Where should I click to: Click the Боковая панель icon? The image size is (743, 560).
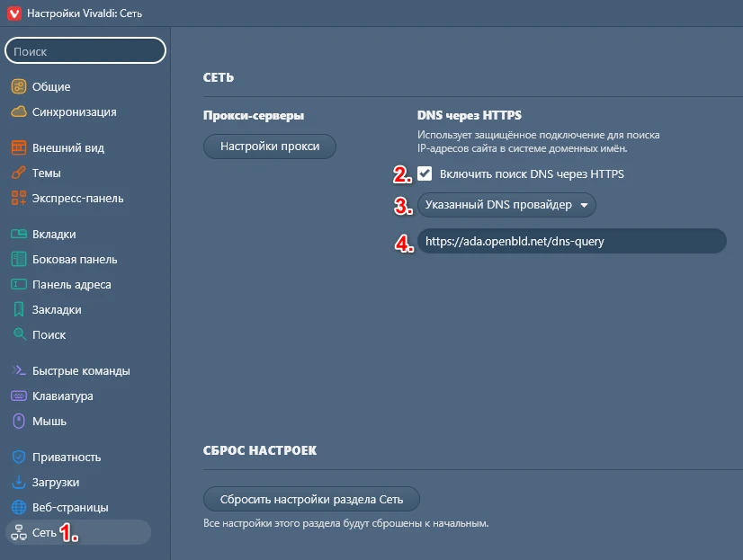(x=19, y=259)
